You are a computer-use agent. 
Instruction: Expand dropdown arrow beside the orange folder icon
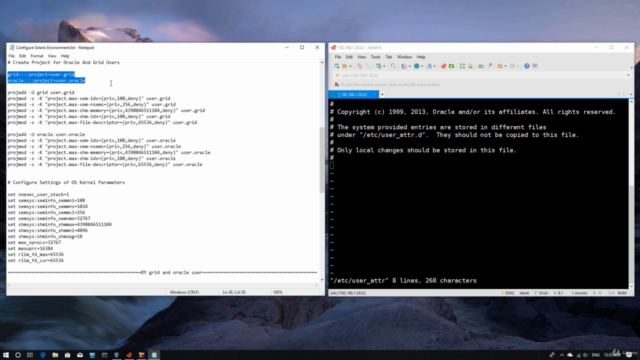click(505, 66)
